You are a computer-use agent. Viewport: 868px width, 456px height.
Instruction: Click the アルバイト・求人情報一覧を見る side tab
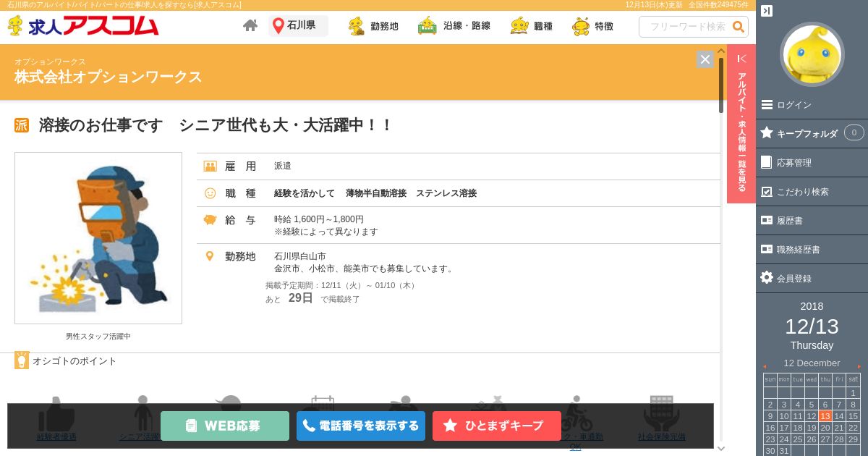(741, 124)
